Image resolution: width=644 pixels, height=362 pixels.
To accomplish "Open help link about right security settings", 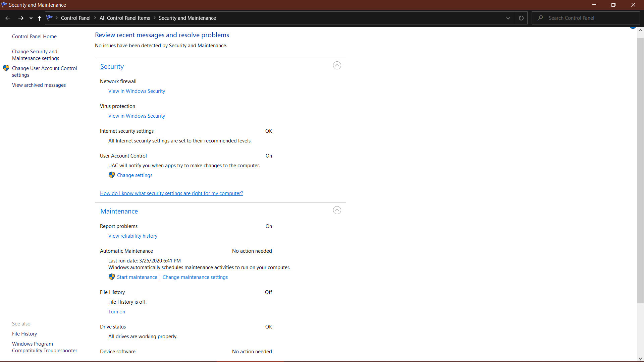I will click(171, 193).
